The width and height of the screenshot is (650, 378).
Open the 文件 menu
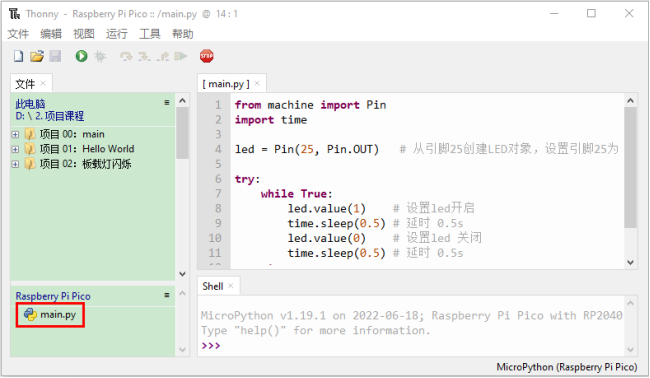[18, 34]
